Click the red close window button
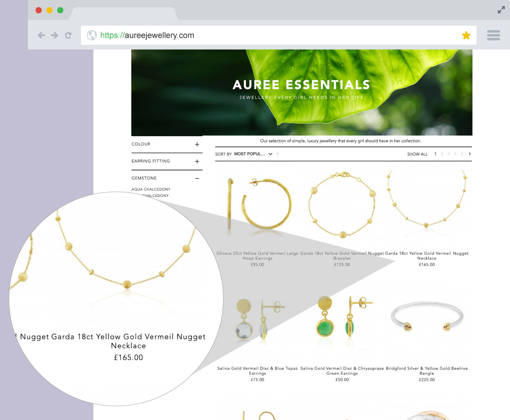Screen dimensions: 510x420 [x=39, y=10]
